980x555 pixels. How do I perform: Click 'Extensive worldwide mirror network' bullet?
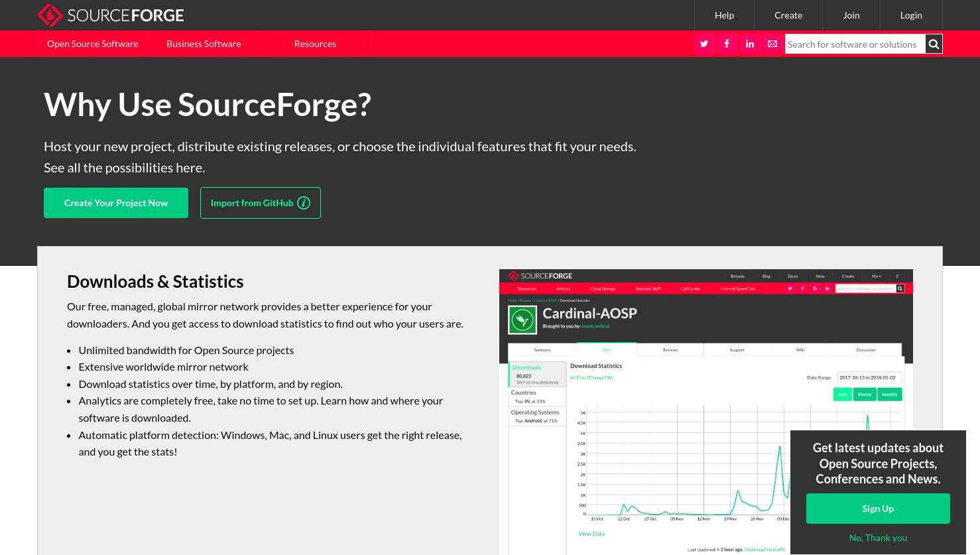(164, 367)
